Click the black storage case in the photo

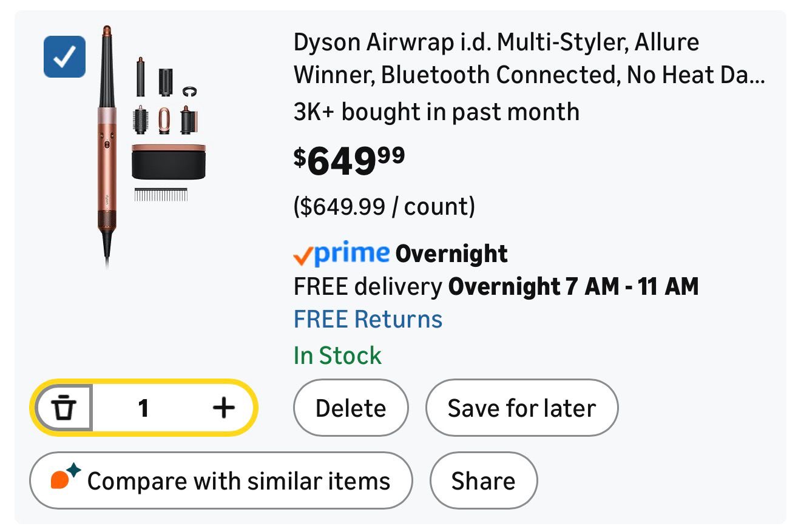click(168, 161)
